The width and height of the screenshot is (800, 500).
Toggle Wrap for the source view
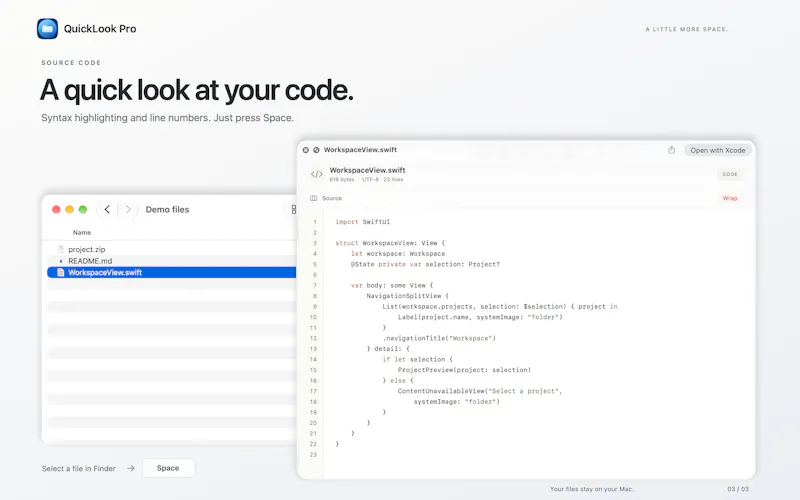(730, 198)
